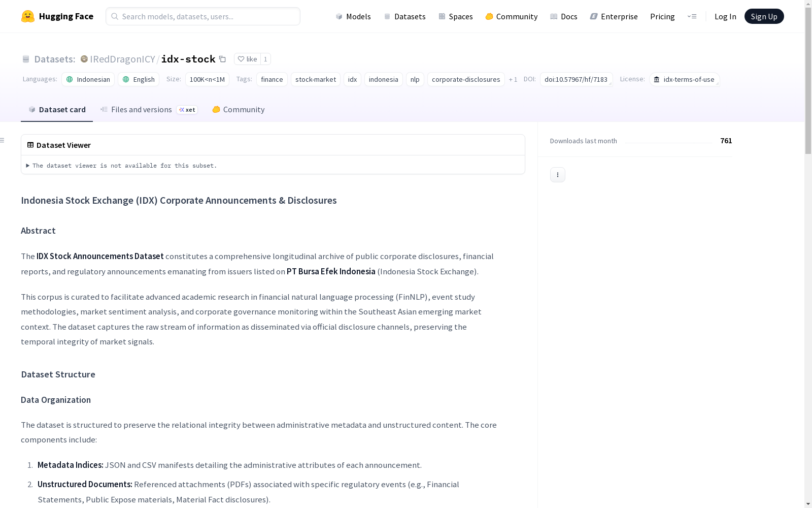
Task: Click the Dataset Viewer header
Action: pos(273,145)
